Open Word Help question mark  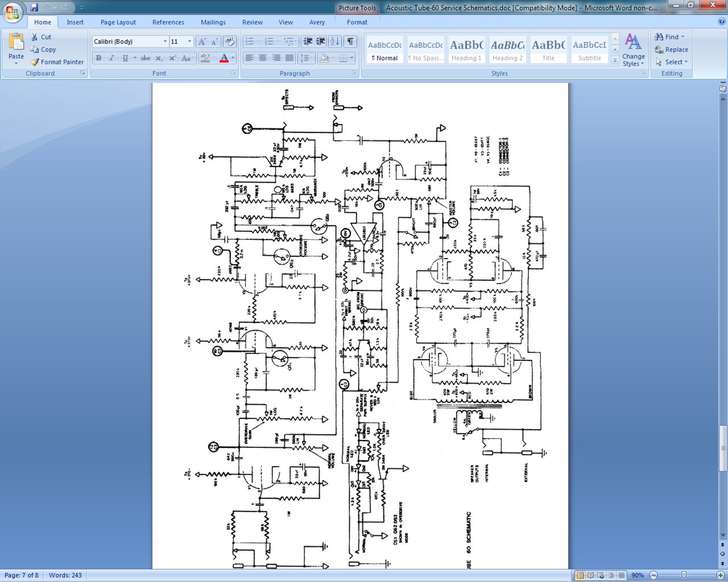click(x=722, y=22)
